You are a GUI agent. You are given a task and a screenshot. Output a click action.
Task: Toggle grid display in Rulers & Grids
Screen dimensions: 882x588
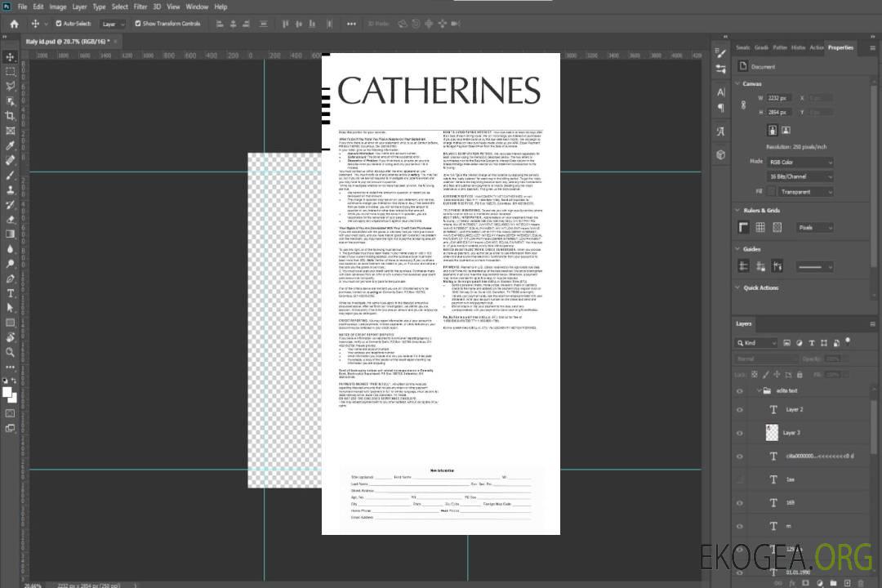760,227
